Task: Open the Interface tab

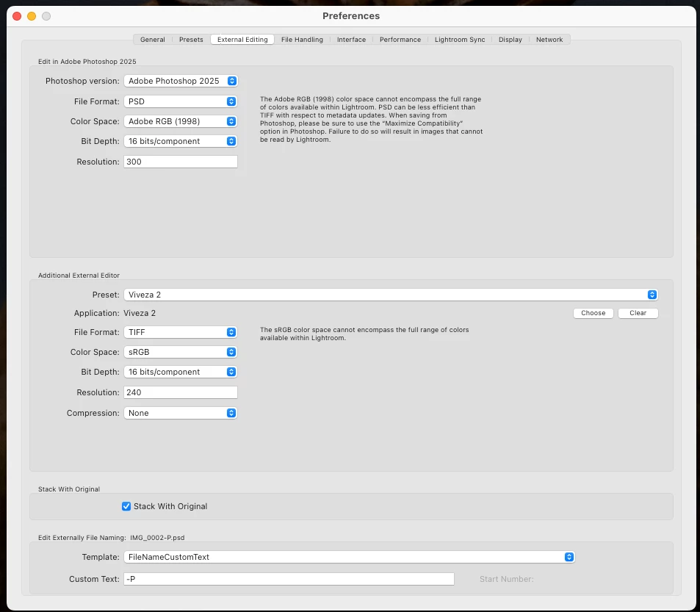Action: coord(351,39)
